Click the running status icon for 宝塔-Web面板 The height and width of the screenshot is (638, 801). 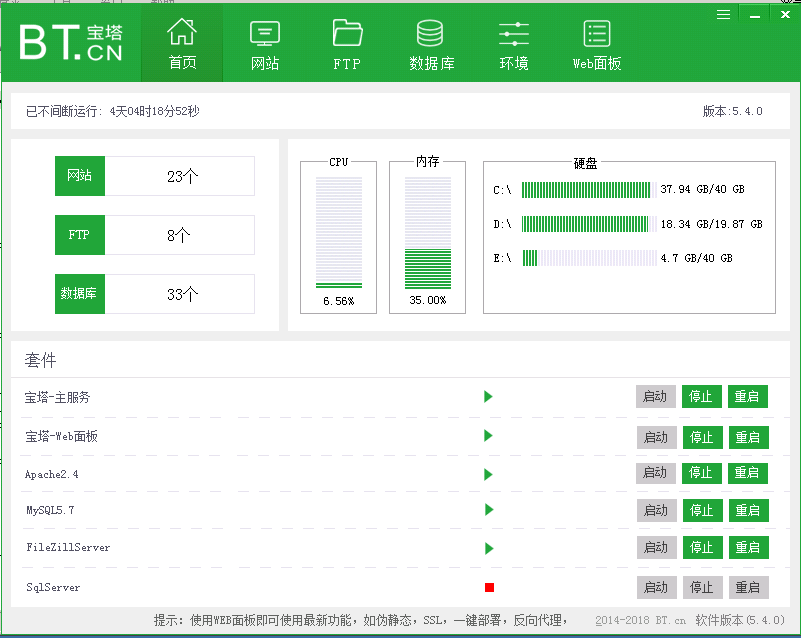(x=488, y=436)
